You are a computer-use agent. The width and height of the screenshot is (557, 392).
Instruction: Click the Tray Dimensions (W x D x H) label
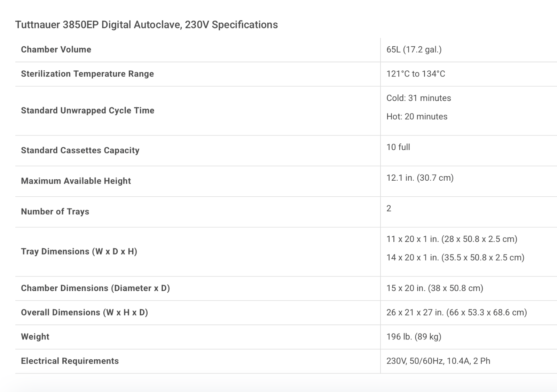click(x=79, y=251)
